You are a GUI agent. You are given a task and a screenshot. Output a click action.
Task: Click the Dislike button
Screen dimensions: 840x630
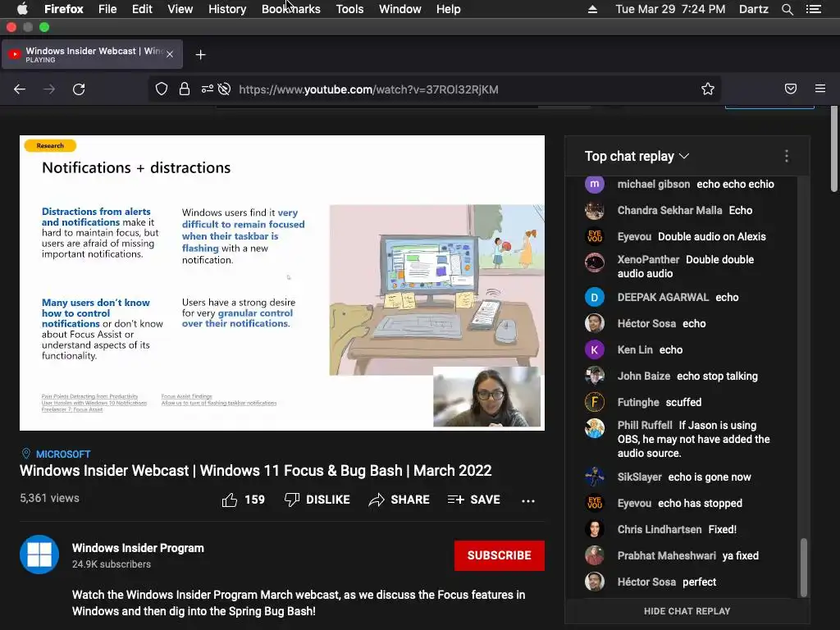pos(317,500)
